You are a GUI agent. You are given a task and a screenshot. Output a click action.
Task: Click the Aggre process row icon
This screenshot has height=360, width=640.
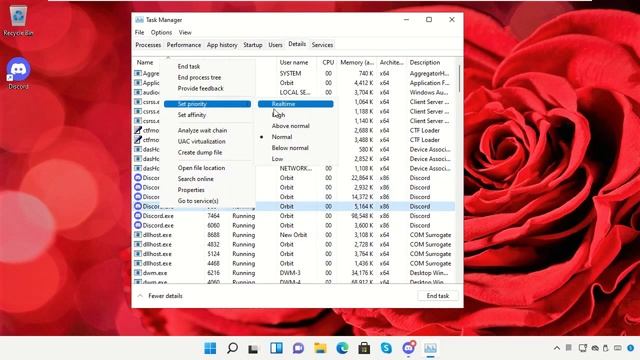pyautogui.click(x=138, y=73)
